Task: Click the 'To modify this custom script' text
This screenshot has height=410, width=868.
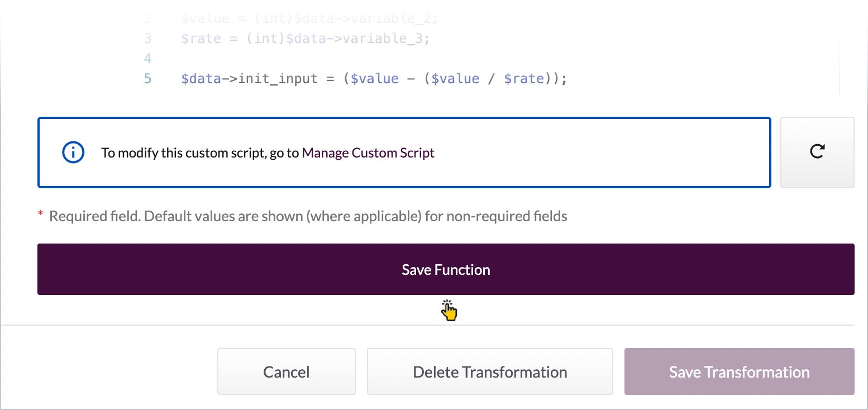Action: [199, 152]
